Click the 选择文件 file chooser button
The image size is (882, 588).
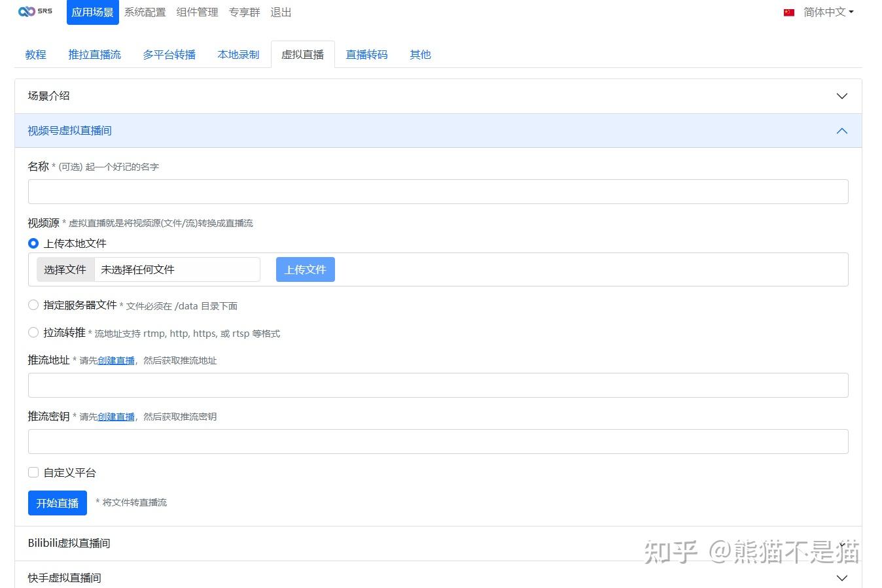(65, 269)
